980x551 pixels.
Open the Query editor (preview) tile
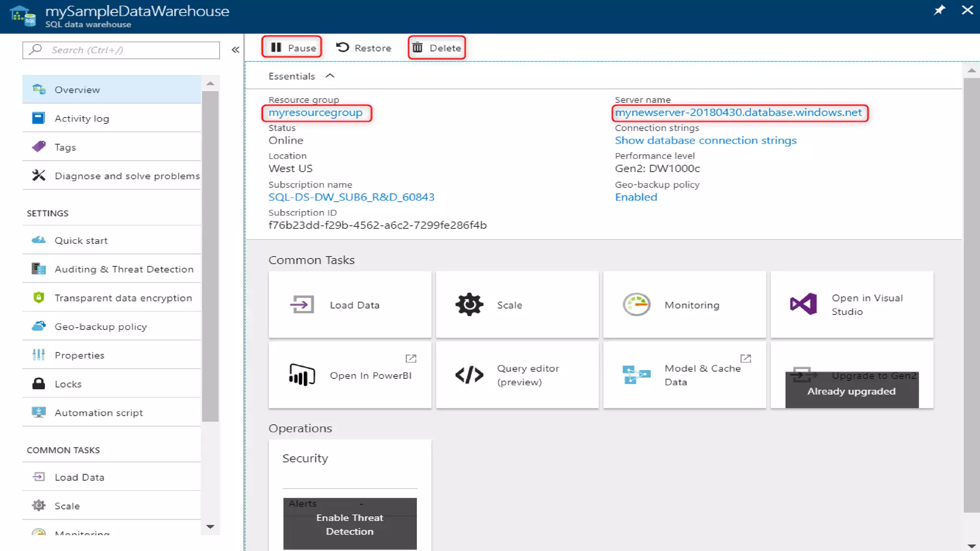517,375
